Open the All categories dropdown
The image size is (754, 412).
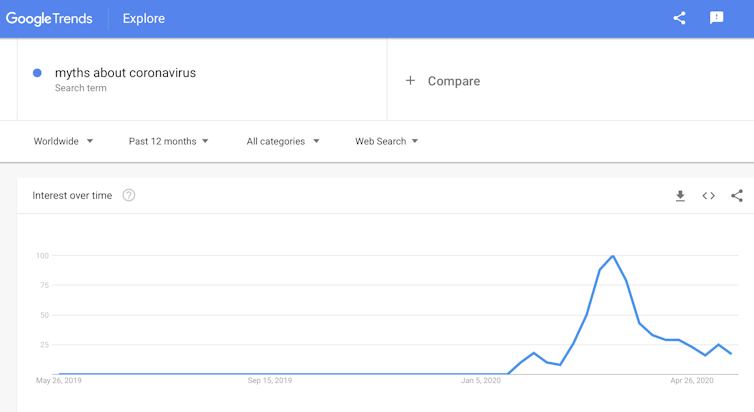pos(283,141)
